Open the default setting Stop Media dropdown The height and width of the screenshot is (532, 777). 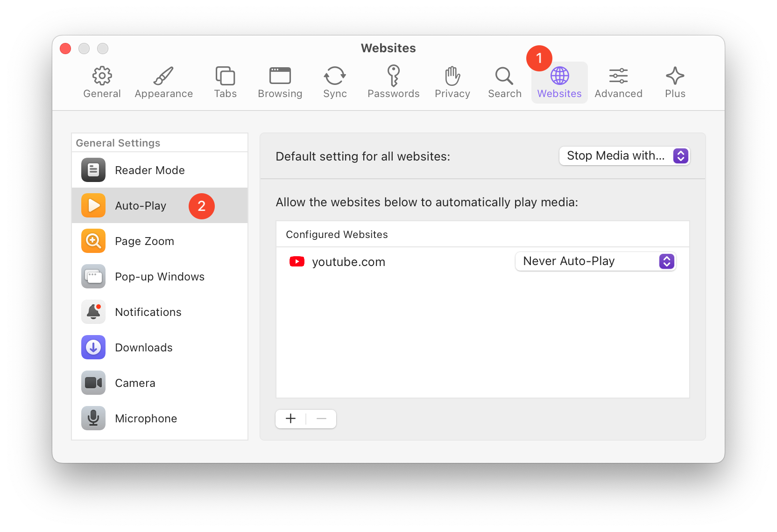pos(624,156)
